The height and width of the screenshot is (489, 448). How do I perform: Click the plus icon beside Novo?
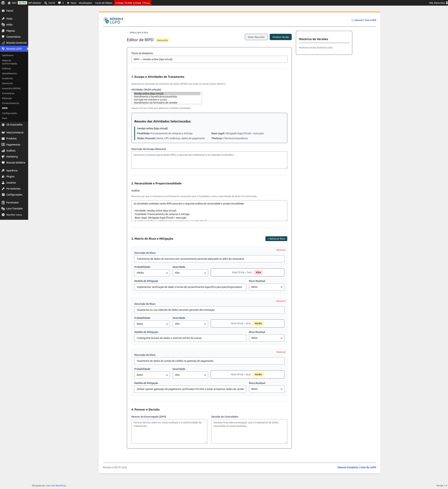pyautogui.click(x=68, y=3)
